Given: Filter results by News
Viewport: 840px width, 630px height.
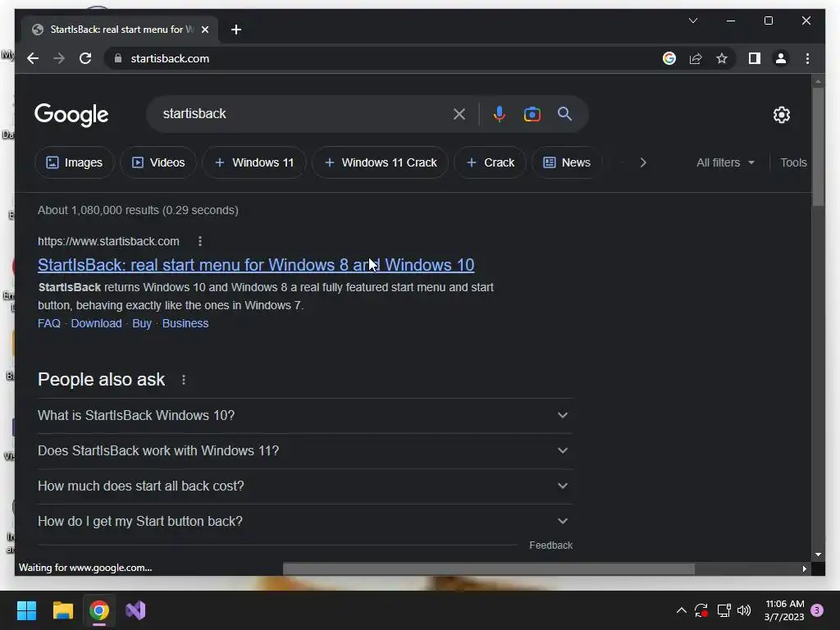Looking at the screenshot, I should (567, 162).
